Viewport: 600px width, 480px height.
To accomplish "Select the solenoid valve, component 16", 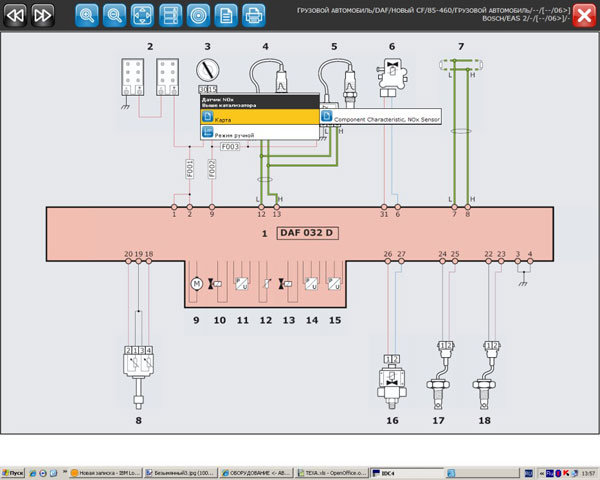I will (x=392, y=382).
